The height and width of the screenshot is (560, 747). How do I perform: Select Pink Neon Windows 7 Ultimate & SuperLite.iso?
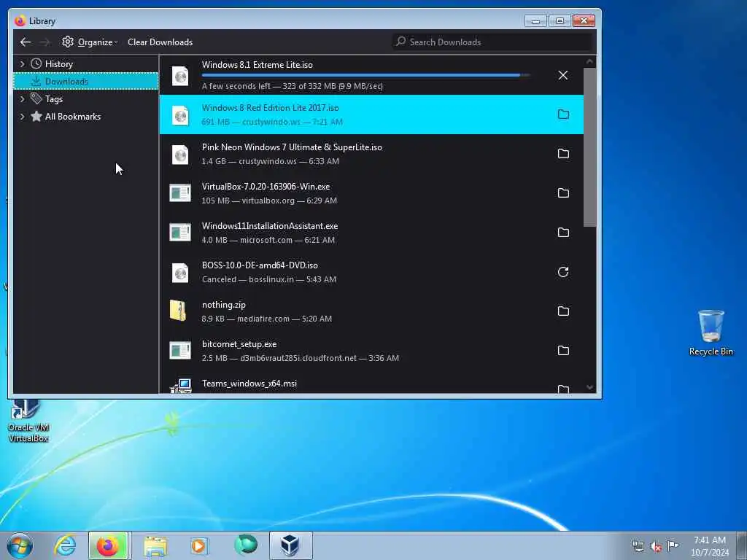coord(371,154)
